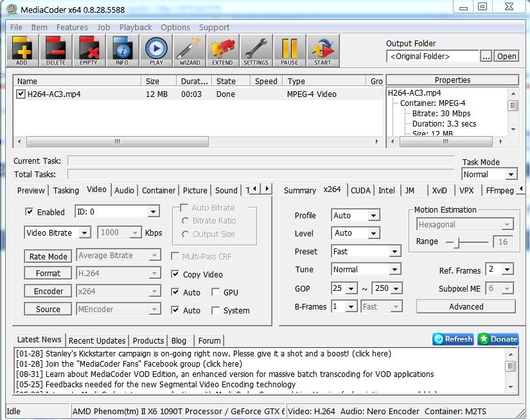Open the GOP minimum 25 dropdown
The height and width of the screenshot is (420, 530).
(344, 288)
